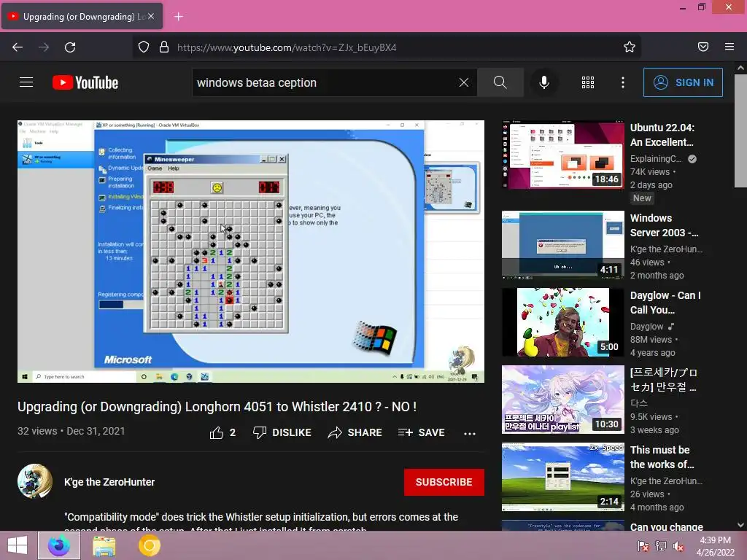Click the muted volume tray icon
The image size is (747, 560).
coord(678,545)
